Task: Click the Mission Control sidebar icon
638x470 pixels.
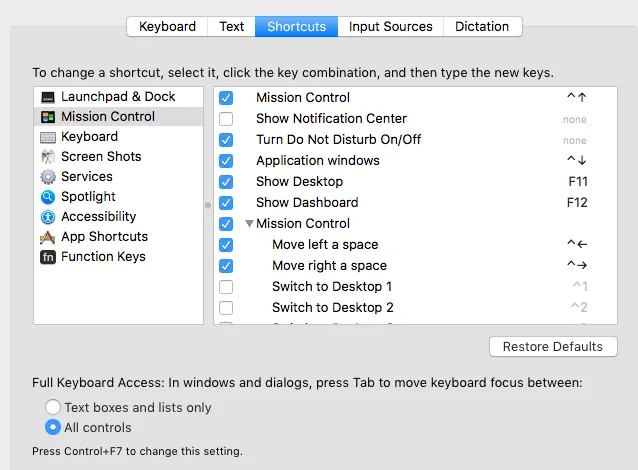Action: coord(48,117)
